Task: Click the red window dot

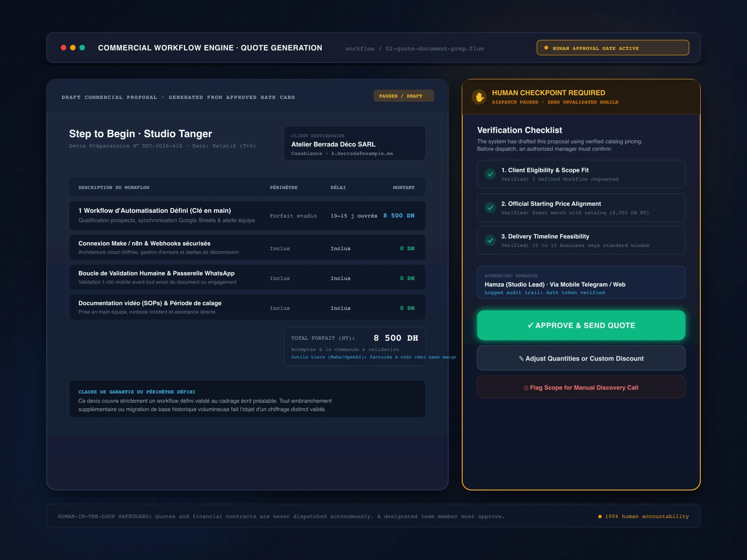Action: click(63, 48)
